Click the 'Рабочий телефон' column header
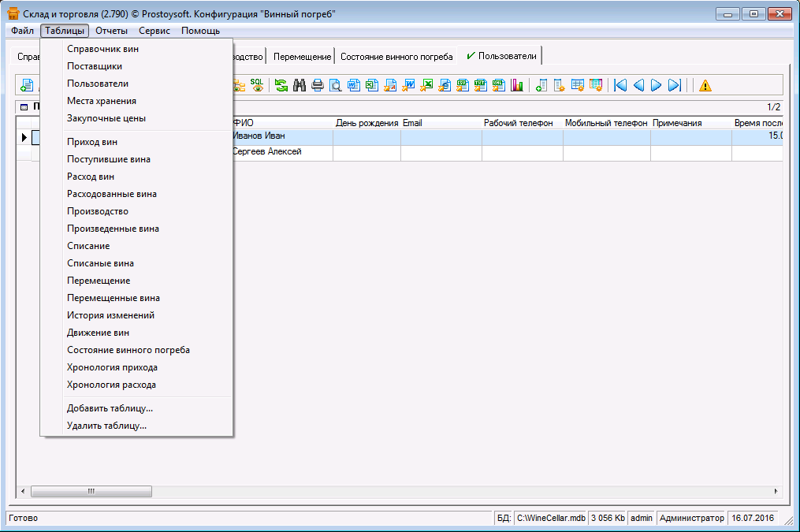The height and width of the screenshot is (532, 800). 518,123
